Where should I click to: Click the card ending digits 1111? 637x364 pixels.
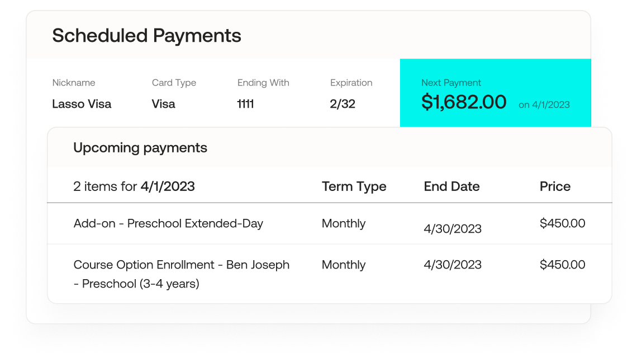[x=245, y=104]
